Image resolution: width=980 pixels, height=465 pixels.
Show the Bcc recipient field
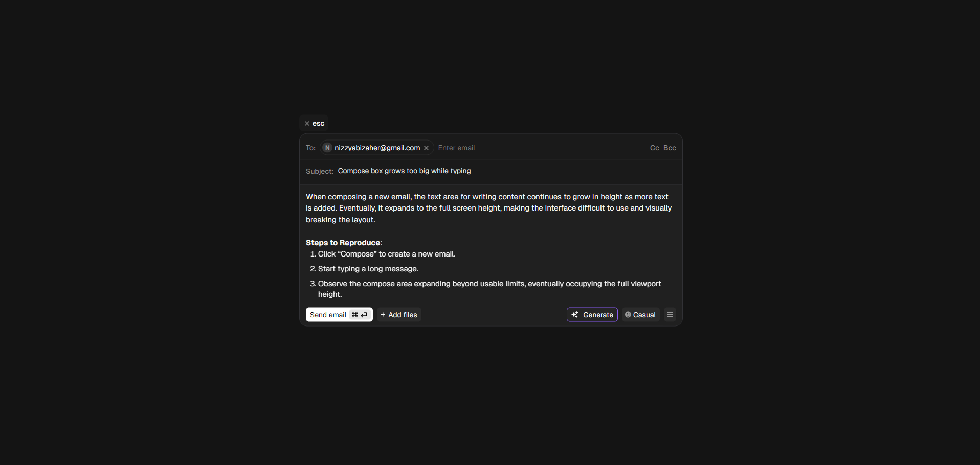(670, 148)
